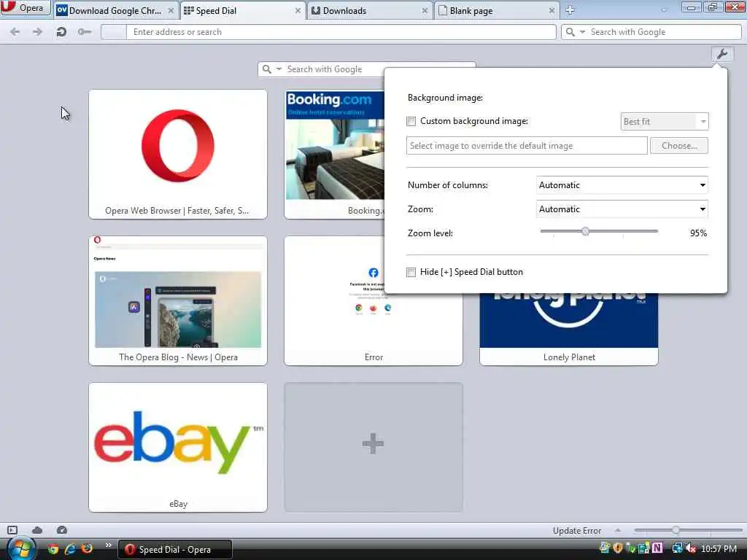This screenshot has height=560, width=747.
Task: Click muted volume tray icon
Action: [x=692, y=548]
